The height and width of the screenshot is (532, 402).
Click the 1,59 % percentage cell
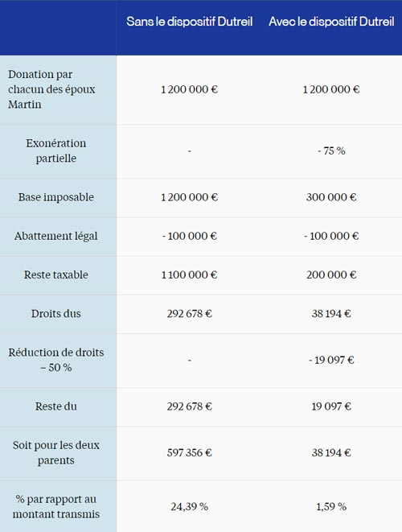(x=331, y=506)
